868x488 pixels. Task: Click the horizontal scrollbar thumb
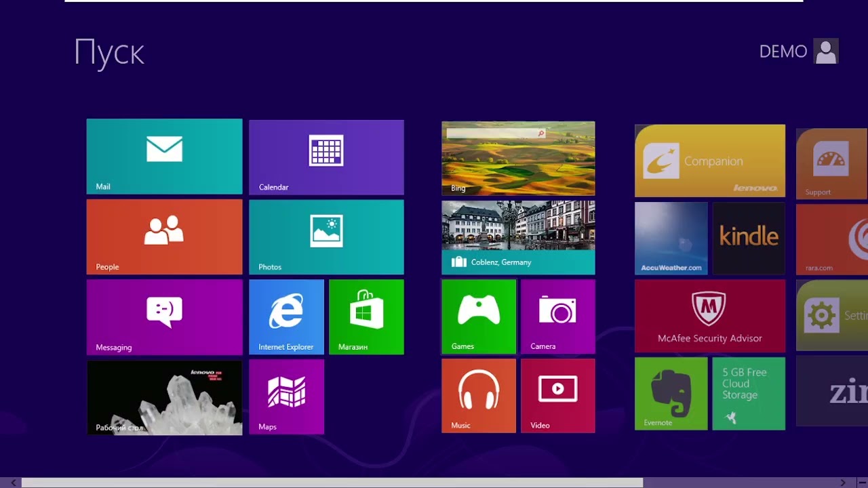(x=332, y=483)
